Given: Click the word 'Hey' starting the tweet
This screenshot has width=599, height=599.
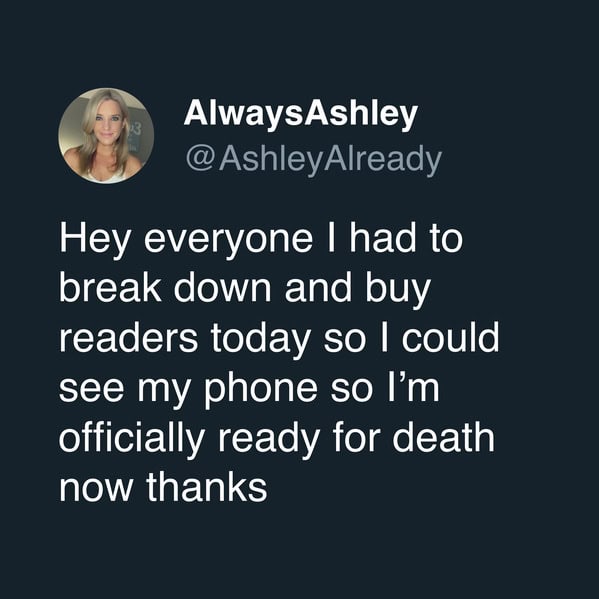Looking at the screenshot, I should [95, 241].
